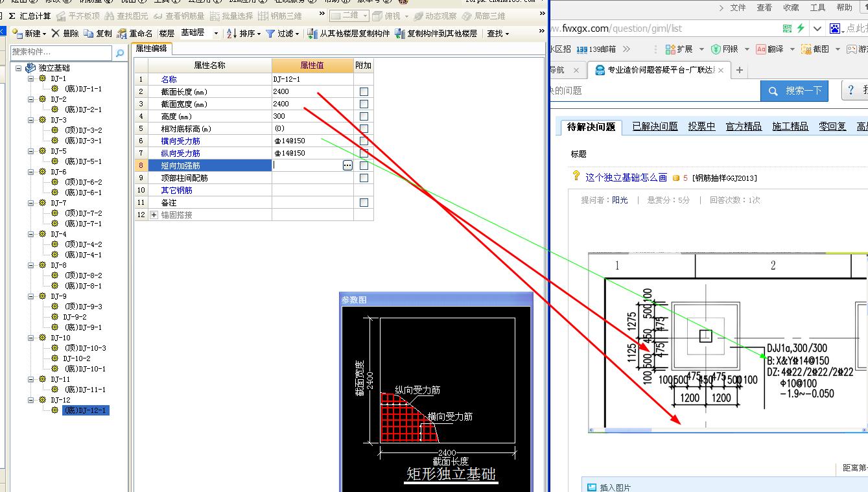Toggle 附加 checkbox for 高度 row

pyautogui.click(x=364, y=116)
